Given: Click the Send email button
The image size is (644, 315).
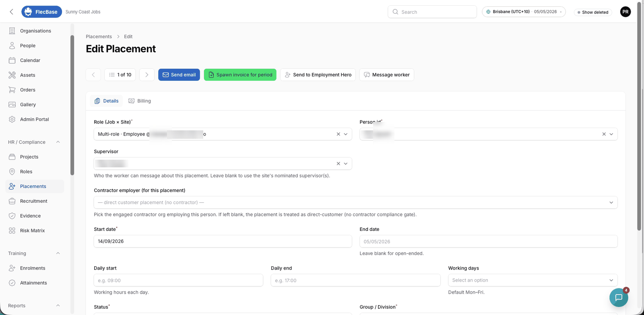Looking at the screenshot, I should coord(179,75).
